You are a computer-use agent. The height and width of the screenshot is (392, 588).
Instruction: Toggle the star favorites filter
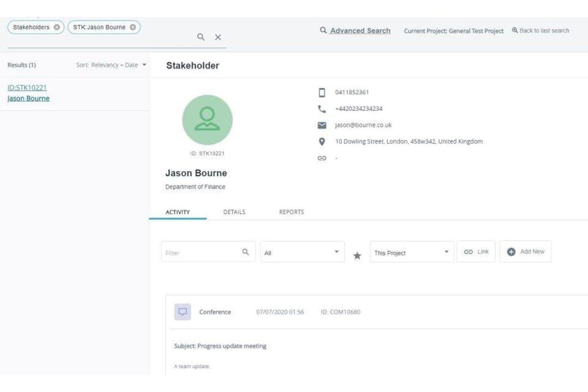click(357, 255)
